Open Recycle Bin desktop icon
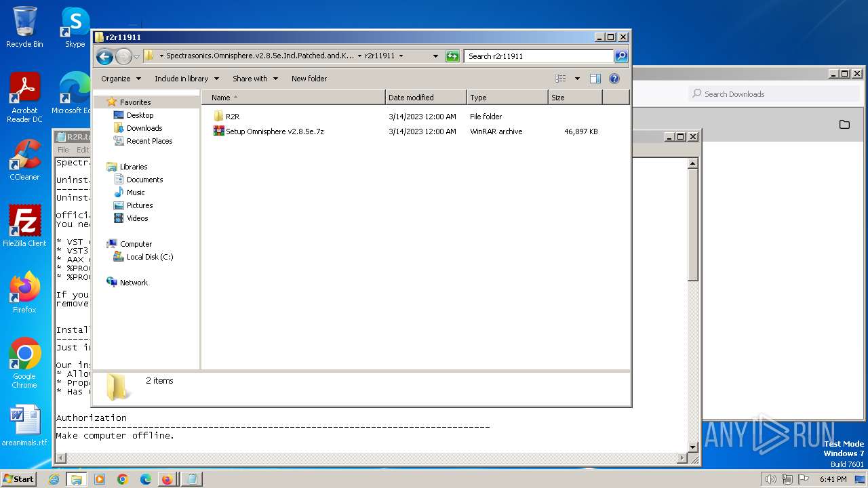Viewport: 868px width, 488px height. (24, 27)
